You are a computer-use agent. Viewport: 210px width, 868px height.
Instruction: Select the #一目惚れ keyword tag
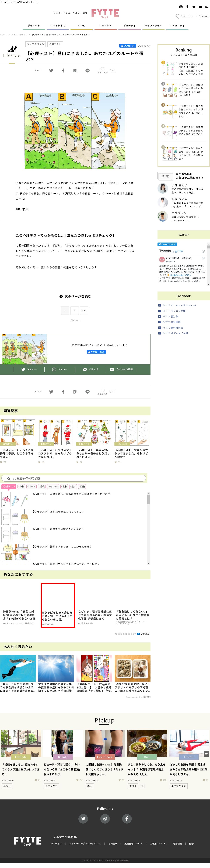tap(53, 486)
